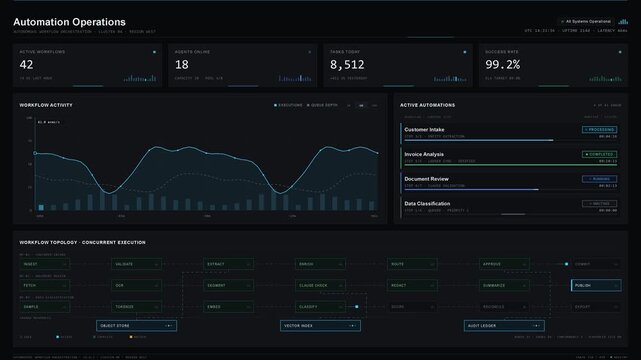Select the EMBED node

(228, 306)
